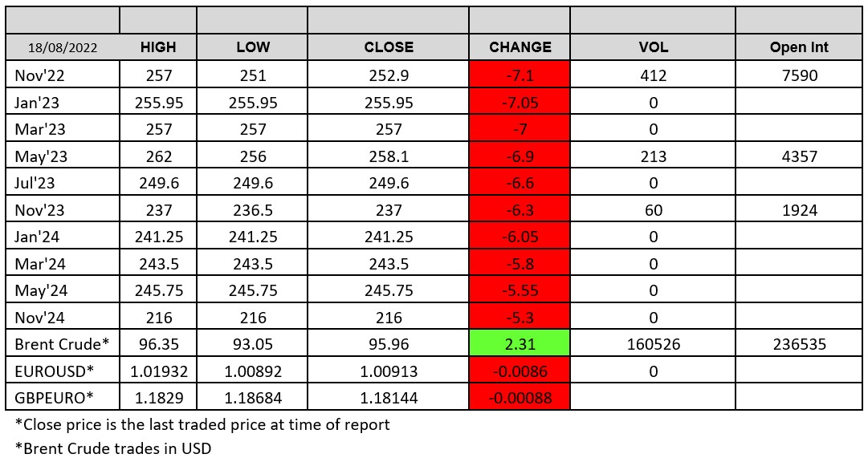Select Open Int value 236535
The width and height of the screenshot is (868, 458).
[798, 344]
